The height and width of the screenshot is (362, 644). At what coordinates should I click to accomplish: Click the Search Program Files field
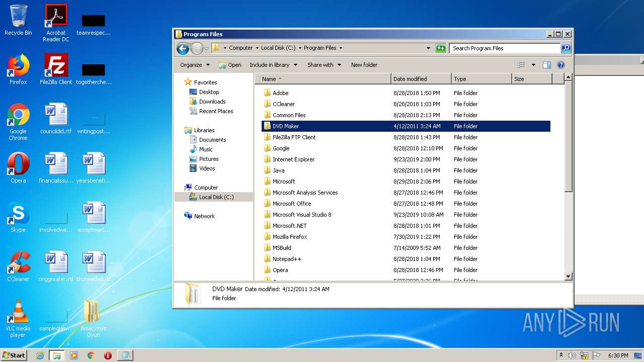point(505,48)
